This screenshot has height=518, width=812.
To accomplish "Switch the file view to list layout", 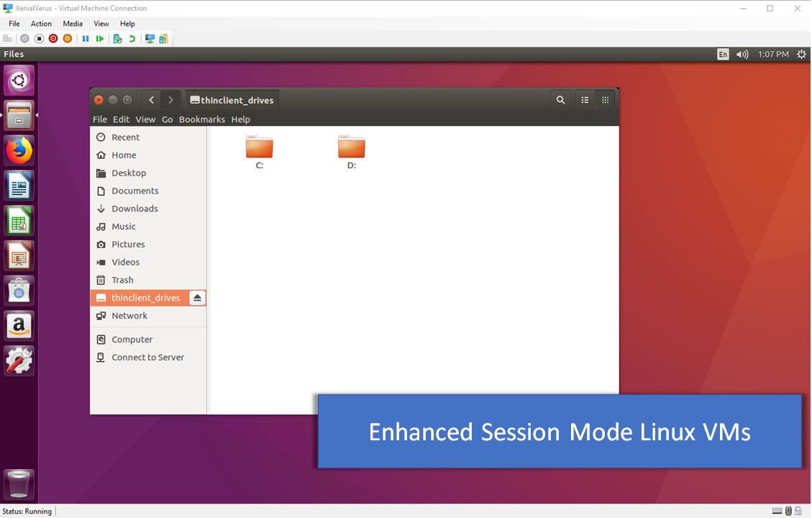I will [x=584, y=99].
